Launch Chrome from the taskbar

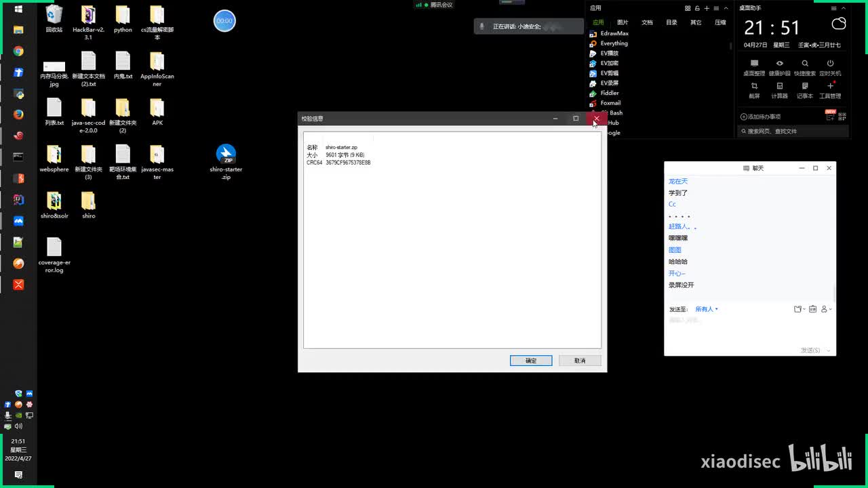18,52
